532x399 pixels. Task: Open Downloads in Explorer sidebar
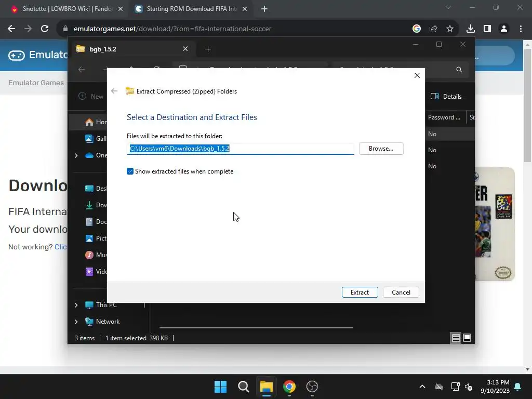pos(96,205)
